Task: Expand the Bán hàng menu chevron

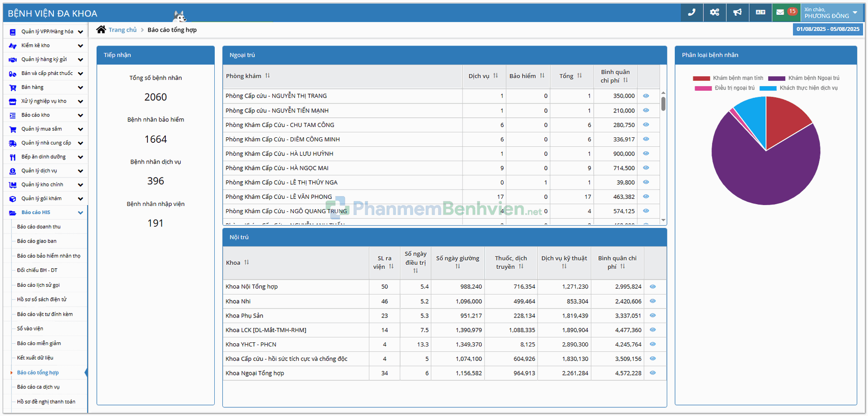Action: pos(80,88)
